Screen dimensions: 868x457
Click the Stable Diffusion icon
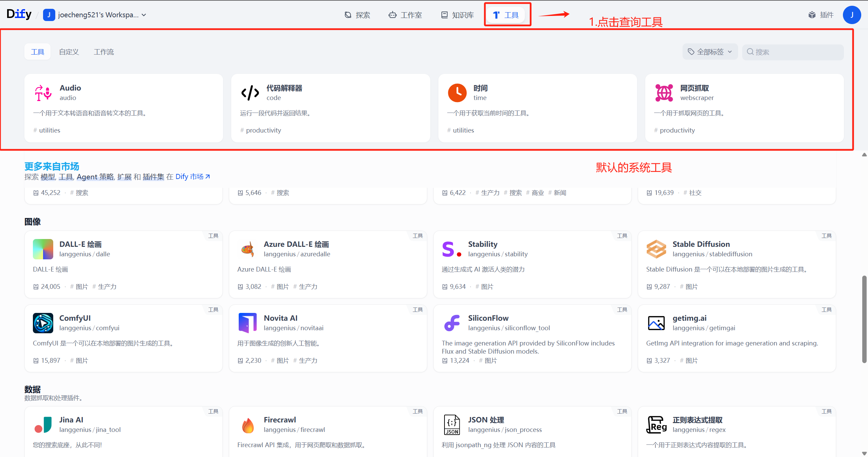pos(656,249)
